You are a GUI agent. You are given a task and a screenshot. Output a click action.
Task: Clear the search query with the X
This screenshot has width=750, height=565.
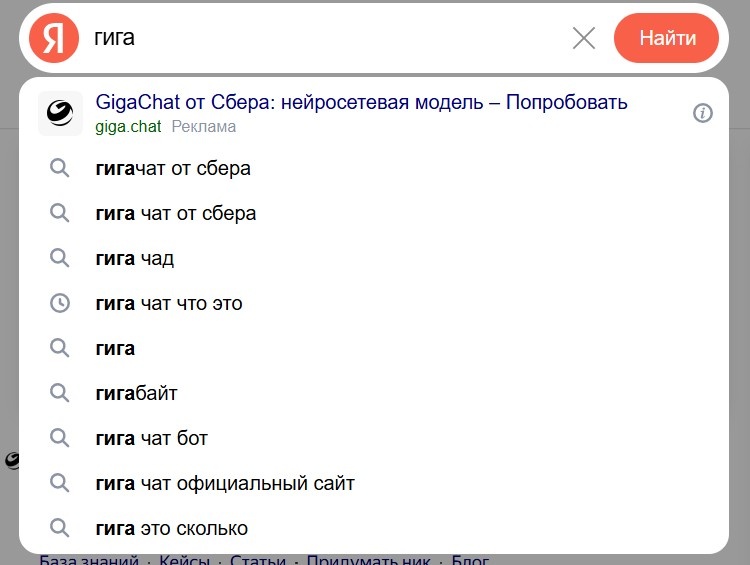point(584,38)
